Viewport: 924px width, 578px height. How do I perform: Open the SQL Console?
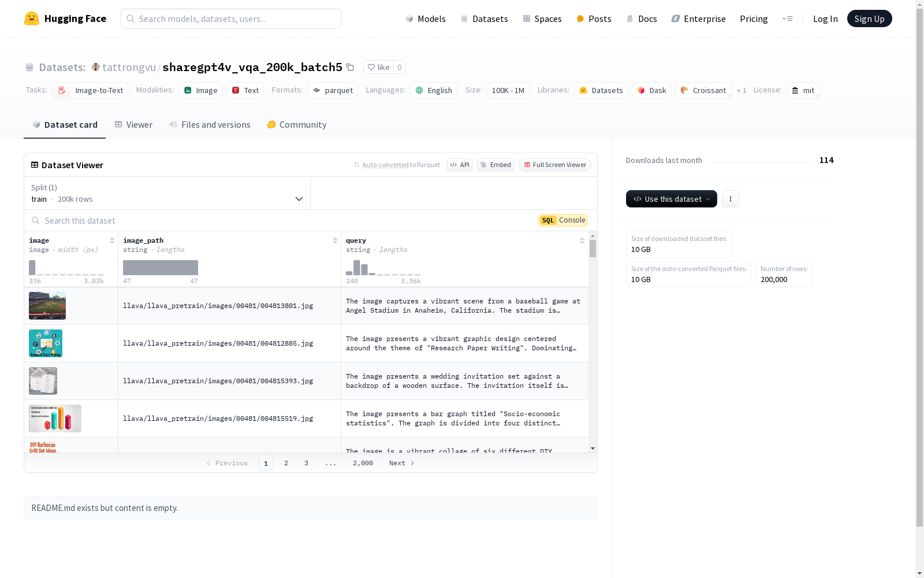tap(563, 220)
